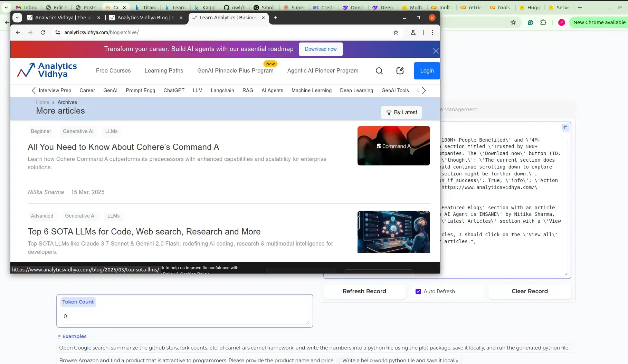Open the Free Courses menu item
This screenshot has height=364, width=628.
click(113, 71)
